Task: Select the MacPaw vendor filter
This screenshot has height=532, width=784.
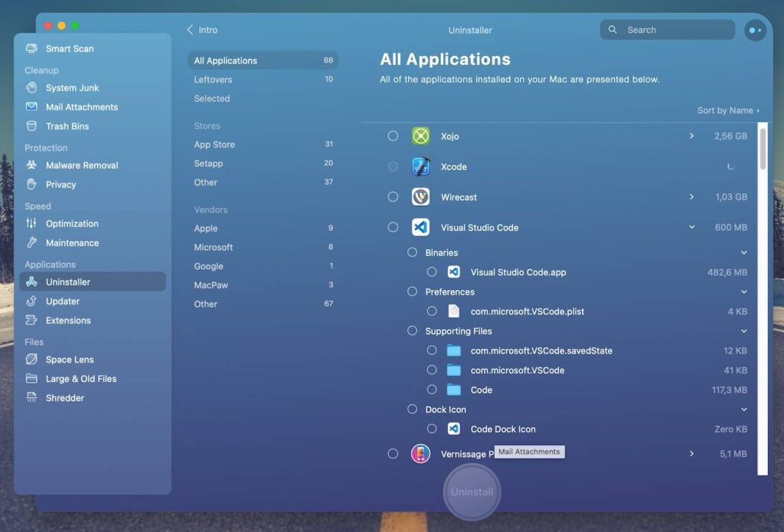Action: click(263, 285)
